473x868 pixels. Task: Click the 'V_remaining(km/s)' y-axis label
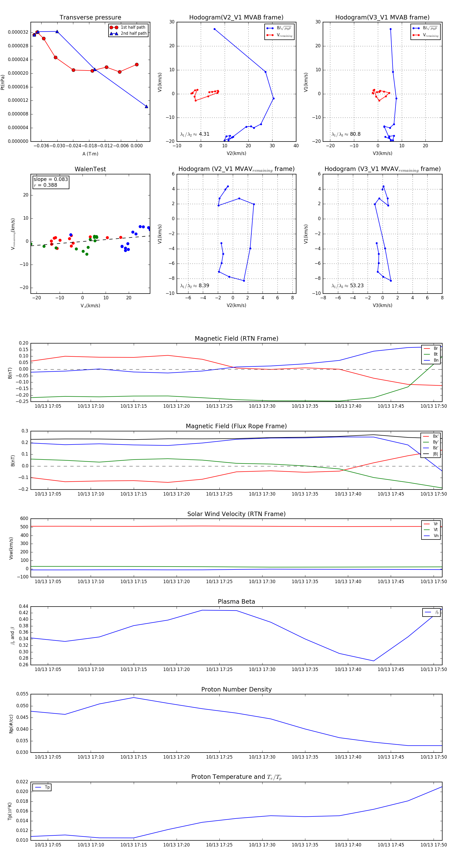[13, 234]
